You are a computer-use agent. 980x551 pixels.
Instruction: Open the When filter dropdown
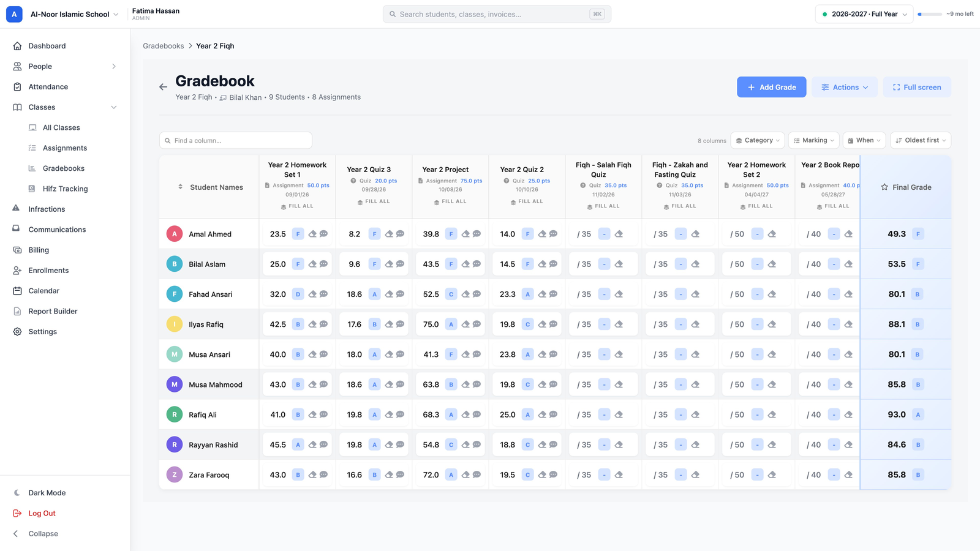(x=864, y=140)
